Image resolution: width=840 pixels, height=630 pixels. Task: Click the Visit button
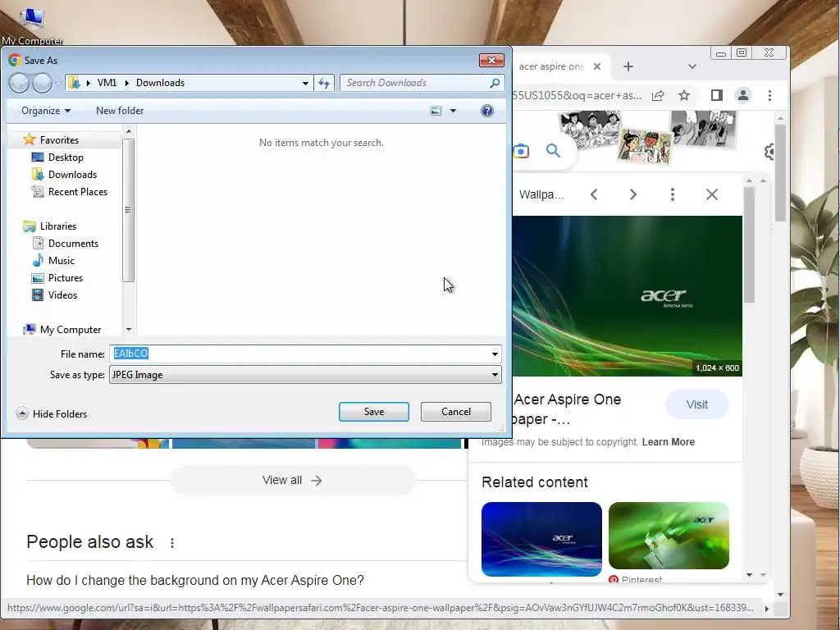coord(697,404)
